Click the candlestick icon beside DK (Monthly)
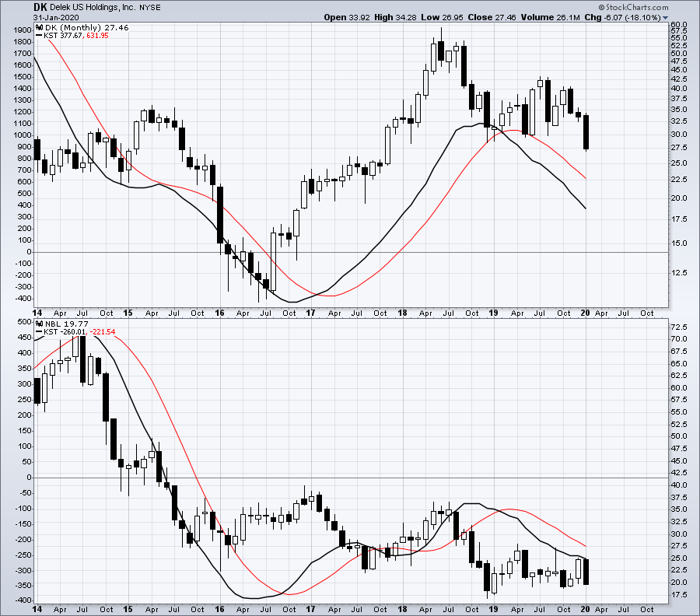Viewport: 700px width, 616px height. pyautogui.click(x=40, y=26)
